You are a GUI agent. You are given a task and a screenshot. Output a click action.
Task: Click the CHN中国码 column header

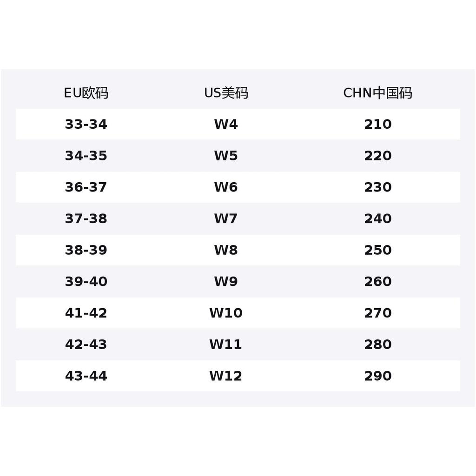click(377, 93)
